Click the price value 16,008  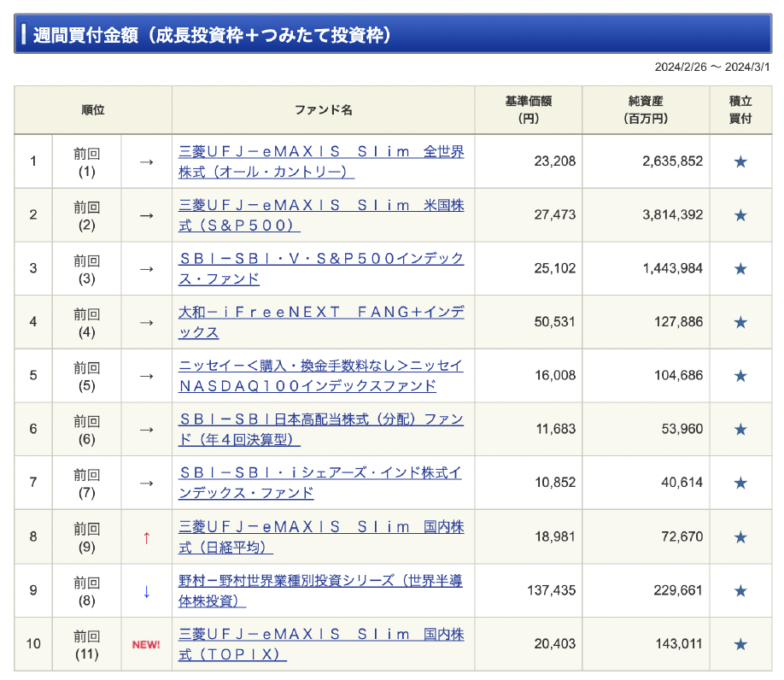tap(555, 375)
